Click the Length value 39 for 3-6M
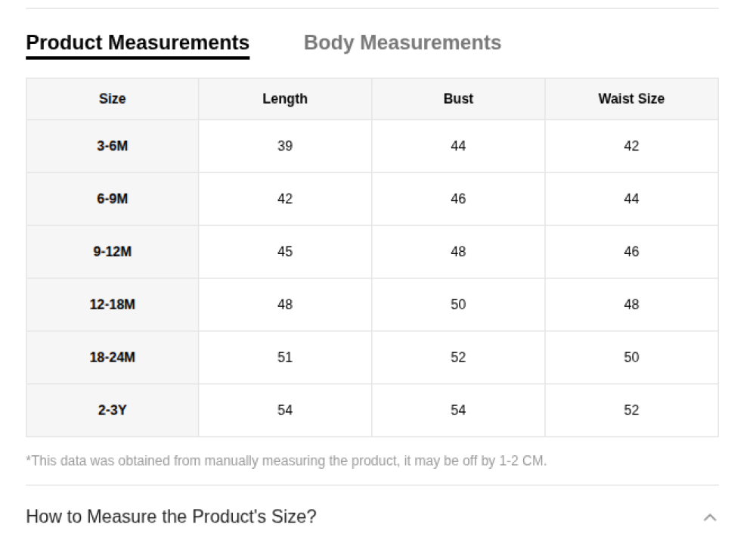756x543 pixels. [x=285, y=146]
